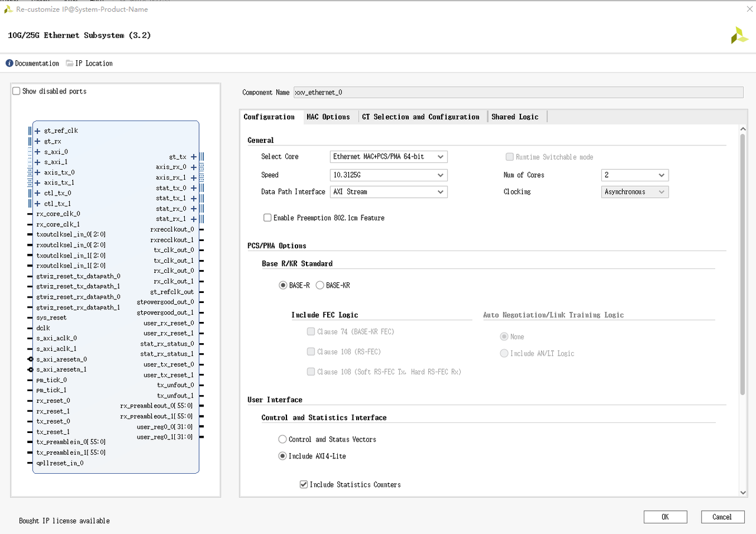
Task: Open the Documentation info icon
Action: (x=9, y=63)
